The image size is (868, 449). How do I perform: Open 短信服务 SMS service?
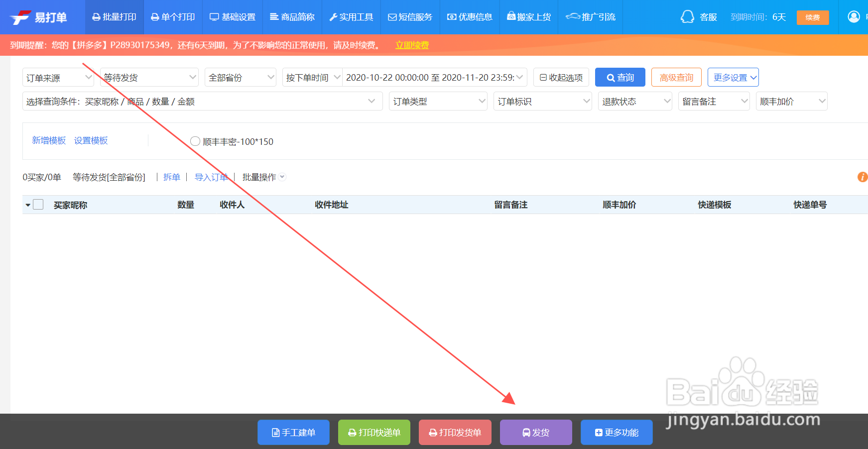point(410,16)
